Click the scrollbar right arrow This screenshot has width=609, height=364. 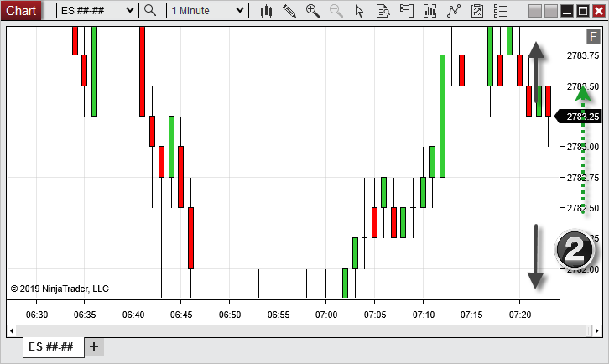tap(597, 331)
